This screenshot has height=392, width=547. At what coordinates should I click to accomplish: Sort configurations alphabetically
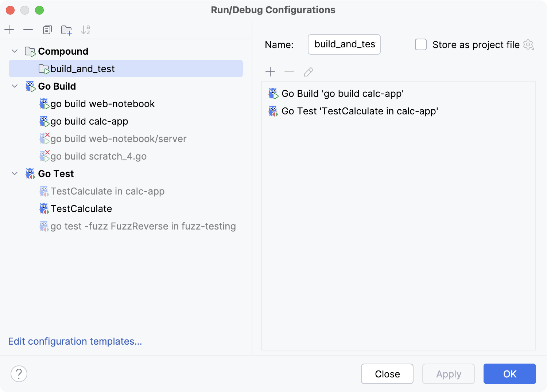point(86,30)
